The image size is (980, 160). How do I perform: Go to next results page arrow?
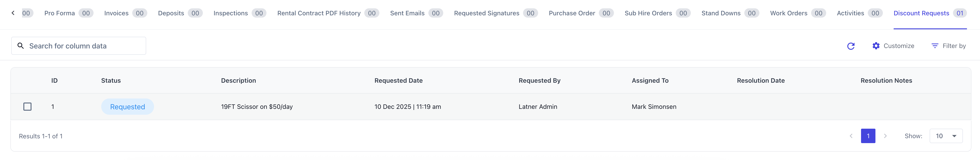[885, 136]
